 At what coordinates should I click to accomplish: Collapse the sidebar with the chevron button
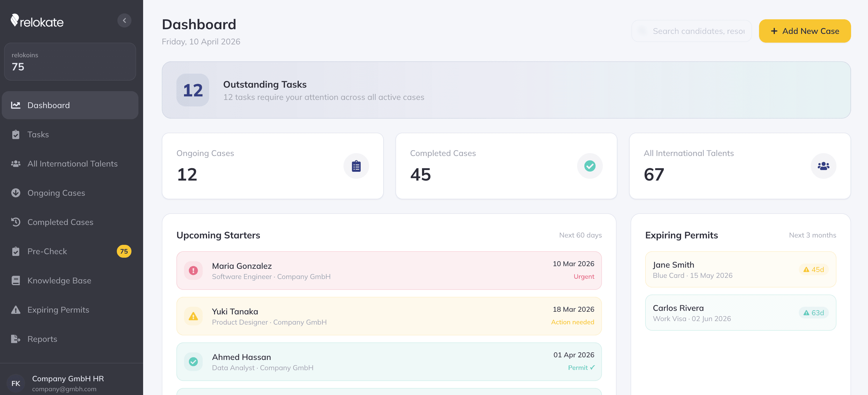pos(124,20)
